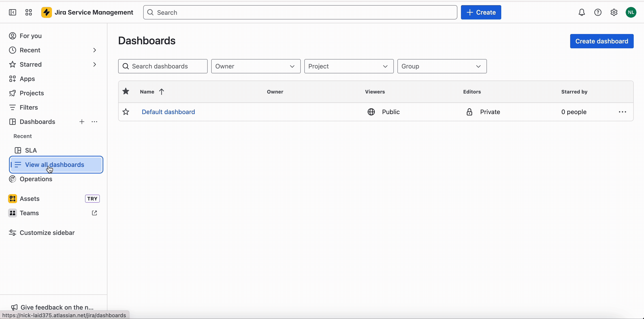644x319 pixels.
Task: Open the Group filter dropdown
Action: point(442,66)
